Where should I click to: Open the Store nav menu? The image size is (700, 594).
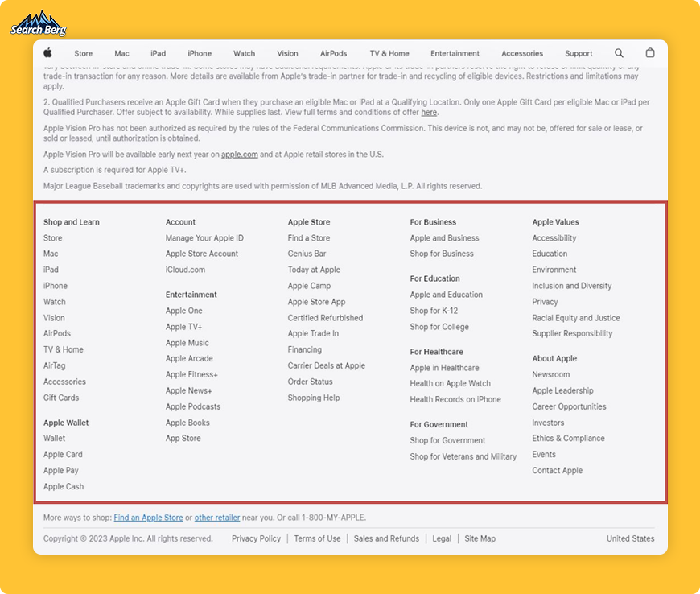[x=83, y=53]
